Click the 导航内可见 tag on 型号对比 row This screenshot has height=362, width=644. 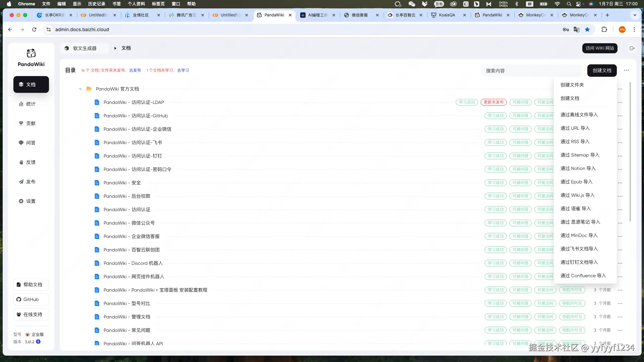572,303
